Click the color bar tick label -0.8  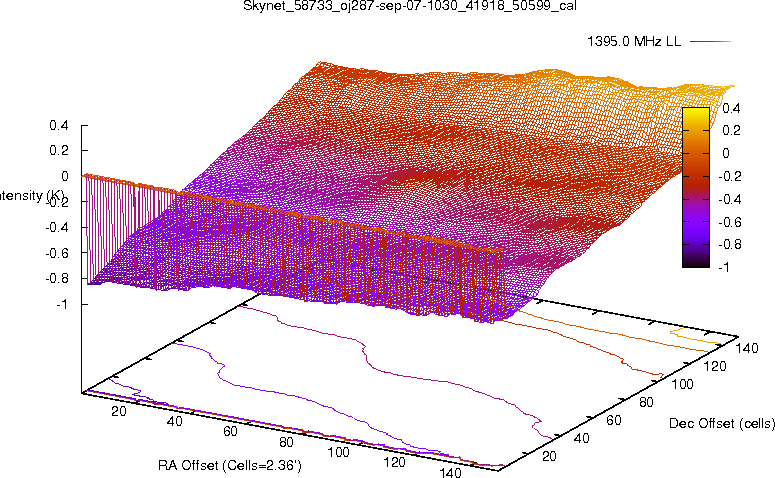[x=729, y=244]
